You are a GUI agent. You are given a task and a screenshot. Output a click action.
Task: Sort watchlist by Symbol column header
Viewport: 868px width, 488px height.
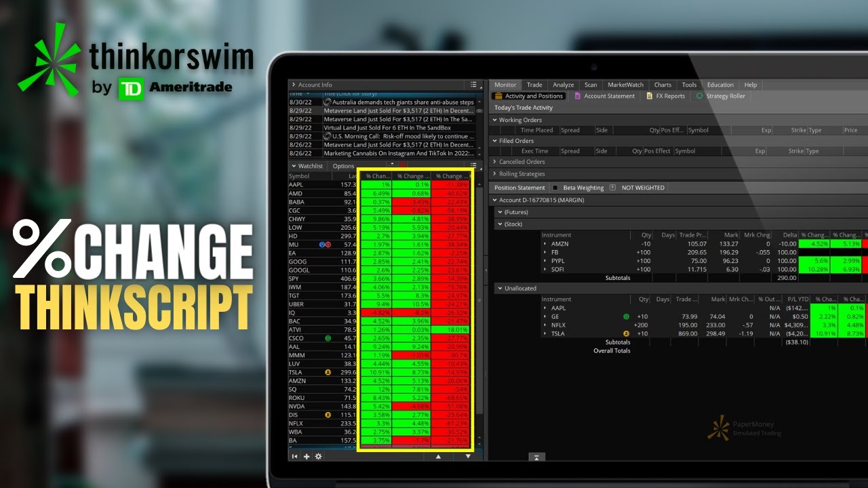tap(299, 176)
